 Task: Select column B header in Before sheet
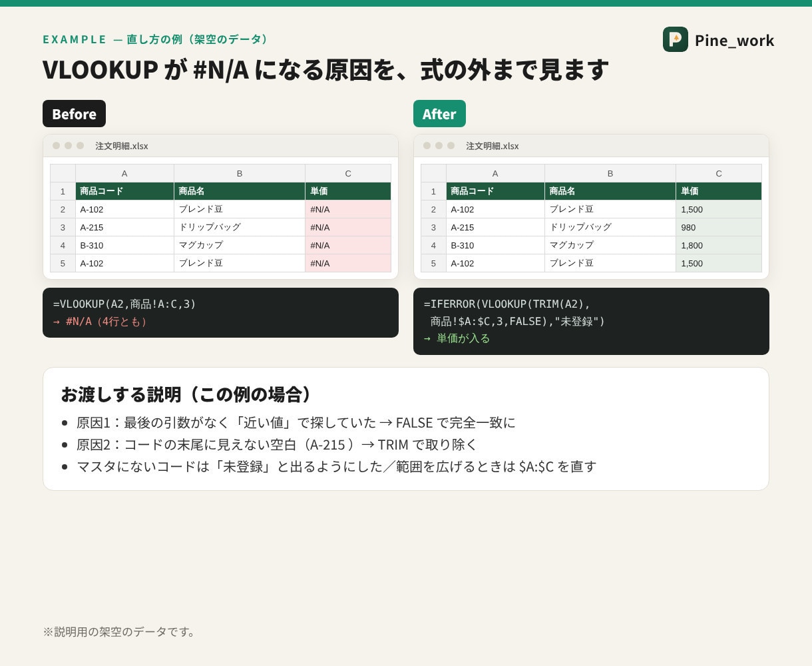(240, 173)
